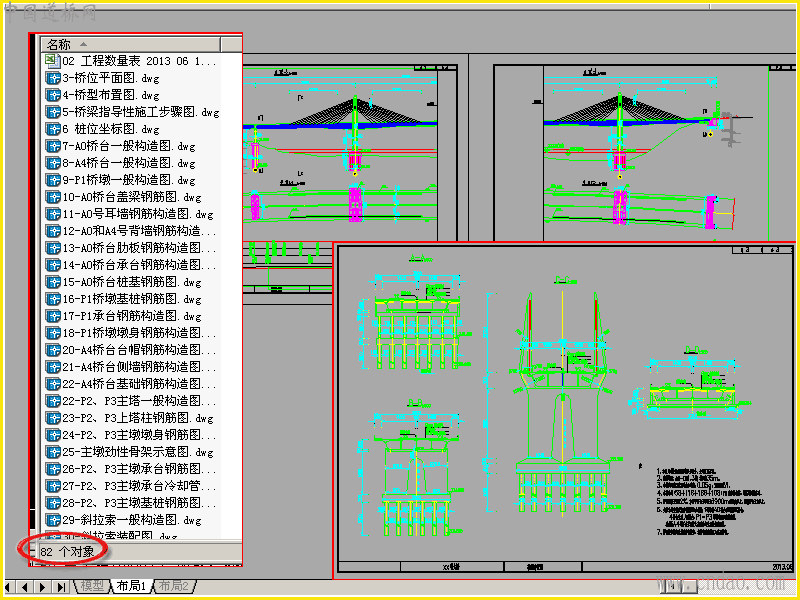Viewport: 800px width, 600px height.
Task: Jump to the first layout tab arrow
Action: [x=10, y=587]
